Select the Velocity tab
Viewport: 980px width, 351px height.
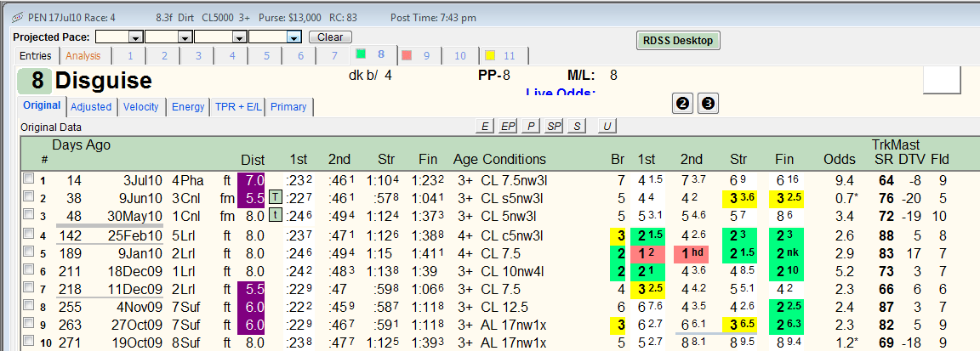tap(141, 107)
